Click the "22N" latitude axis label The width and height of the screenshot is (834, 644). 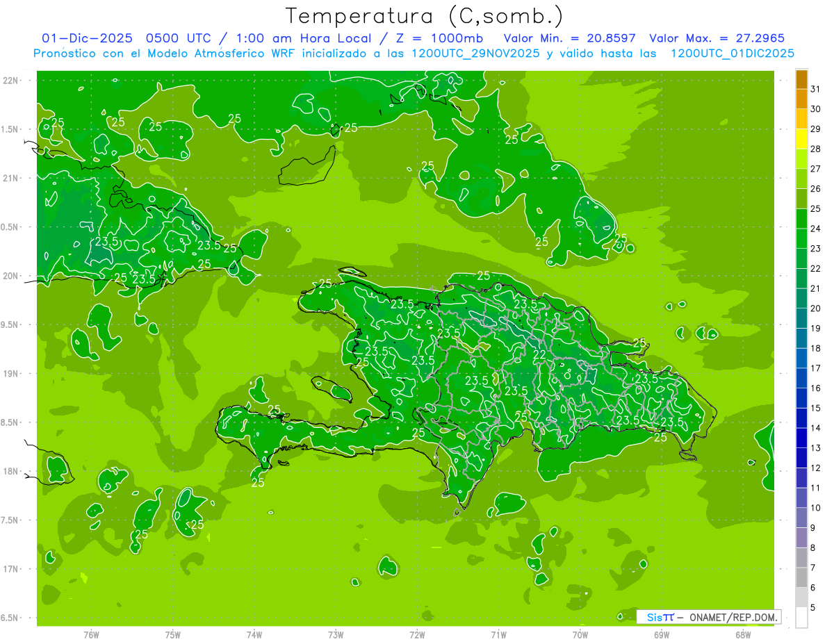tap(10, 80)
